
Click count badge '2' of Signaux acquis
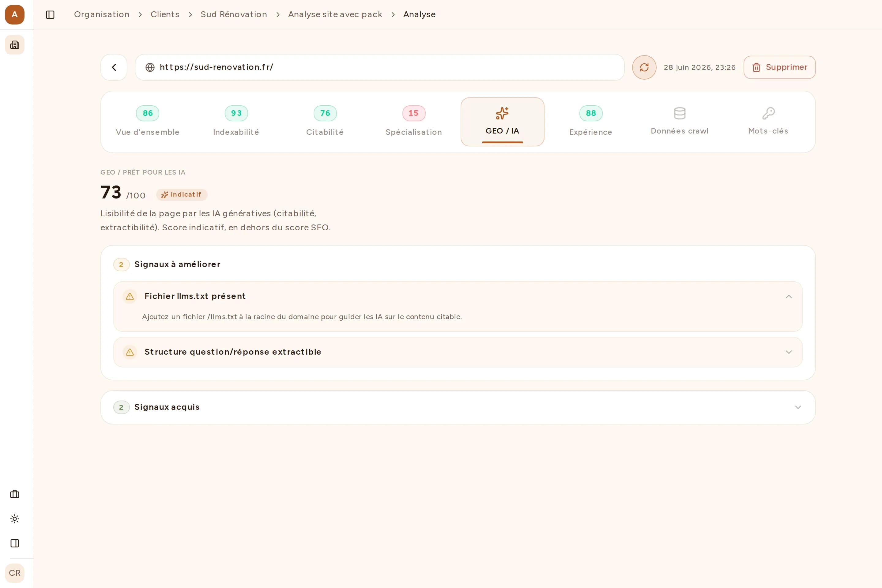121,407
